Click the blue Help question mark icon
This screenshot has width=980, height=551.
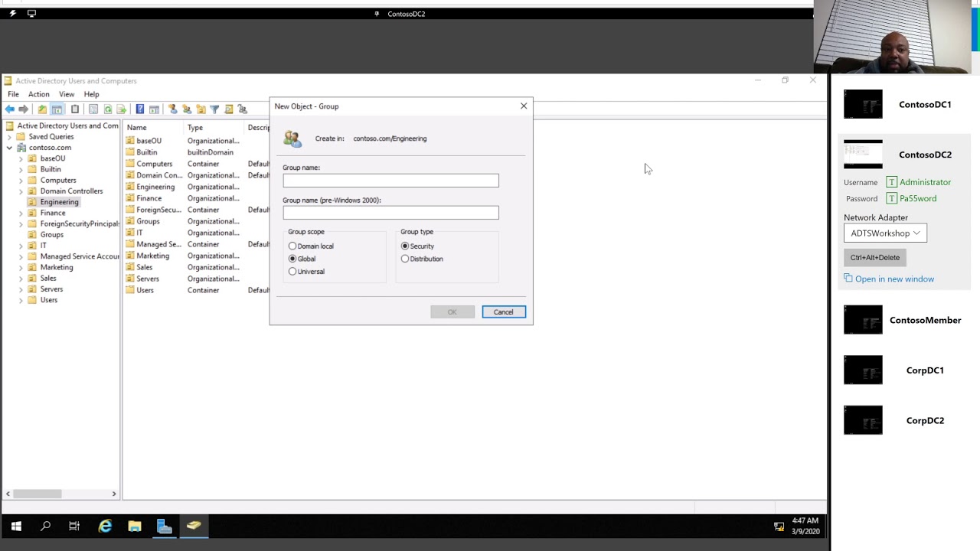(x=140, y=109)
